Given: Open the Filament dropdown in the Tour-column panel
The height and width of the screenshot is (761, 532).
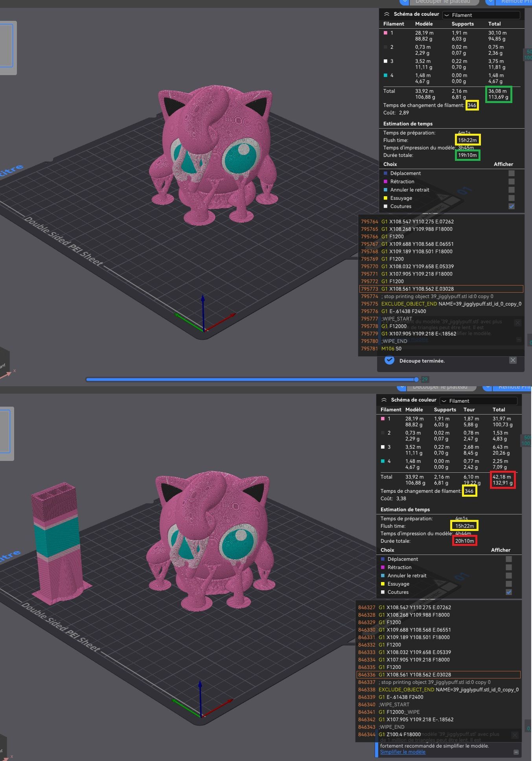Looking at the screenshot, I should coord(478,401).
